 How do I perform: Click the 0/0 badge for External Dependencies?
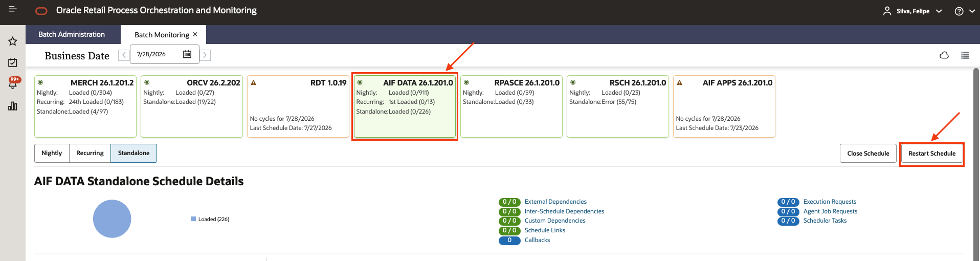coord(509,202)
